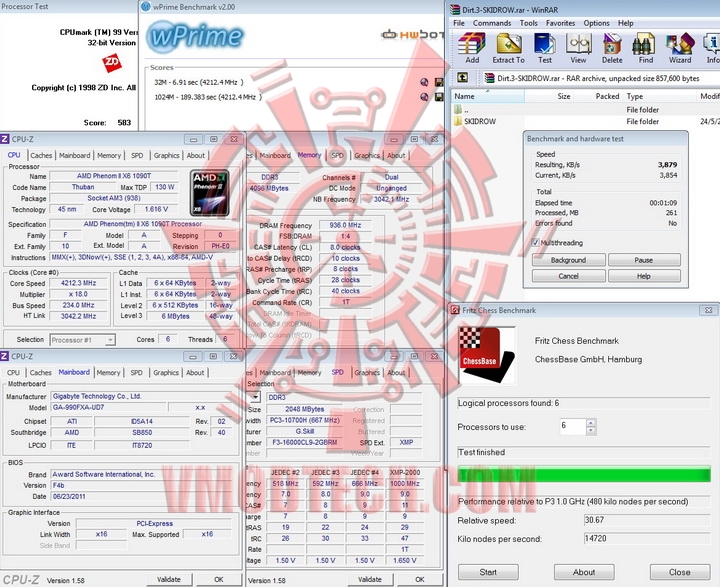Toggle the Multithreading checkbox in WinRAR benchmark

[535, 243]
